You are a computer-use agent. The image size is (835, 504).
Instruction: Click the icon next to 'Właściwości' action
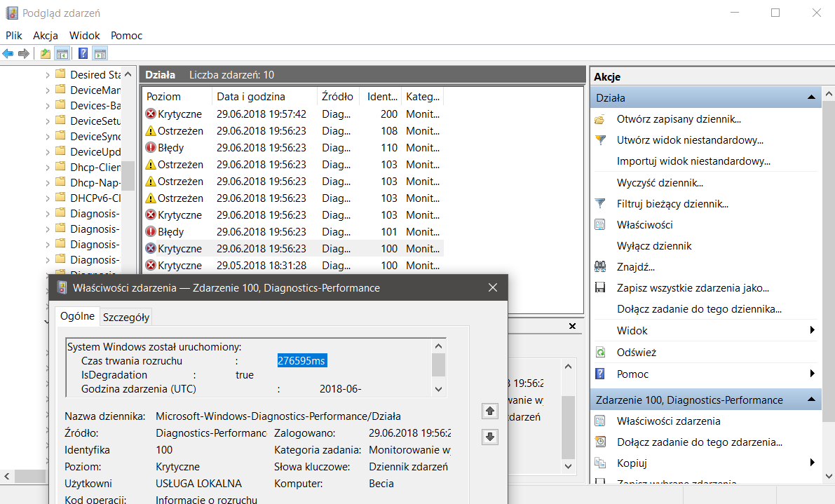[x=600, y=224]
